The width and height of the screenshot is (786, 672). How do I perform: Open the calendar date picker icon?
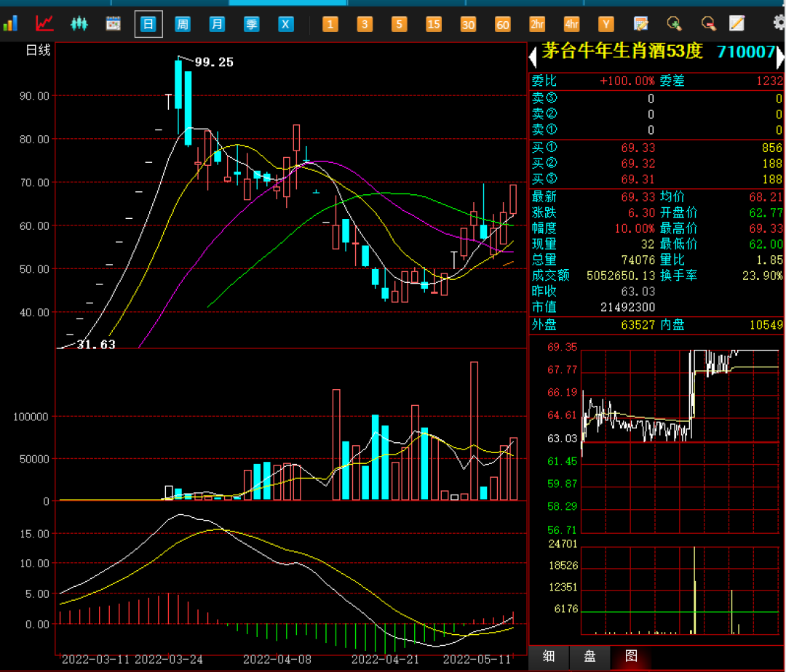(x=114, y=23)
